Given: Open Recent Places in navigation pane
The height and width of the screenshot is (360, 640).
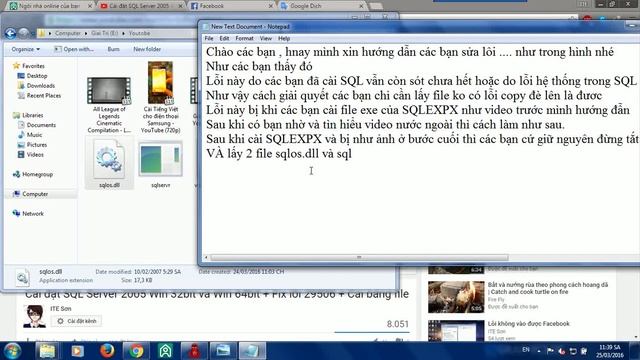Looking at the screenshot, I should pos(40,96).
